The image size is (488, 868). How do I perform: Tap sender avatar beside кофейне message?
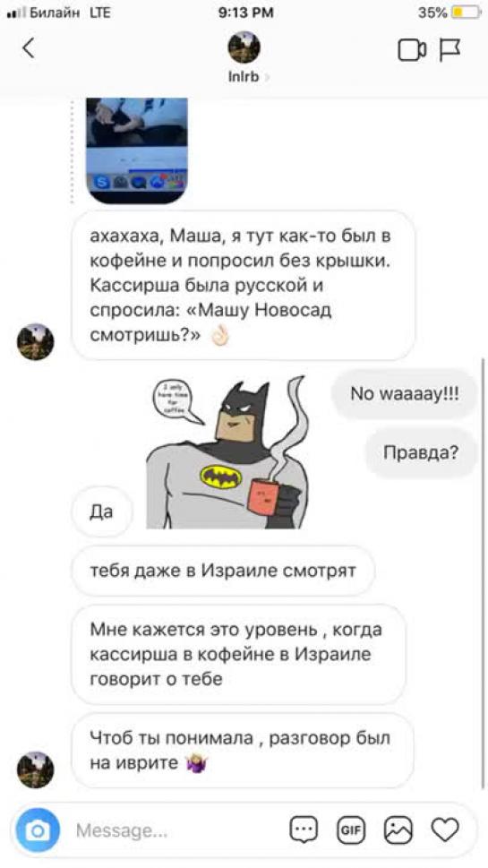tap(36, 342)
